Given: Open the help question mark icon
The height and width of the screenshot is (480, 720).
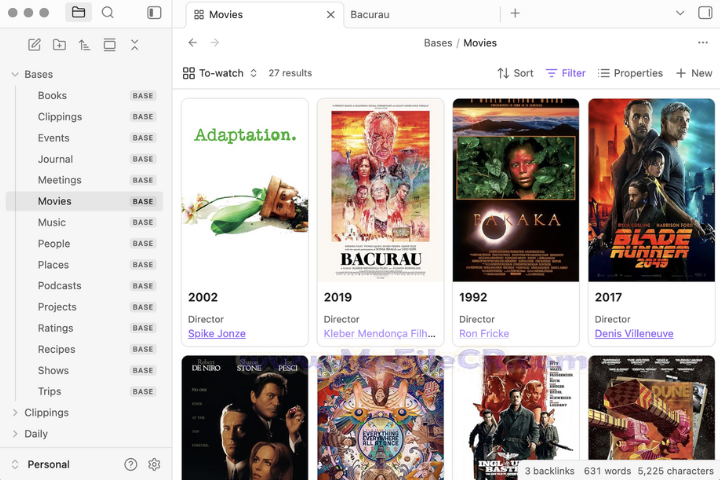Looking at the screenshot, I should pyautogui.click(x=130, y=464).
